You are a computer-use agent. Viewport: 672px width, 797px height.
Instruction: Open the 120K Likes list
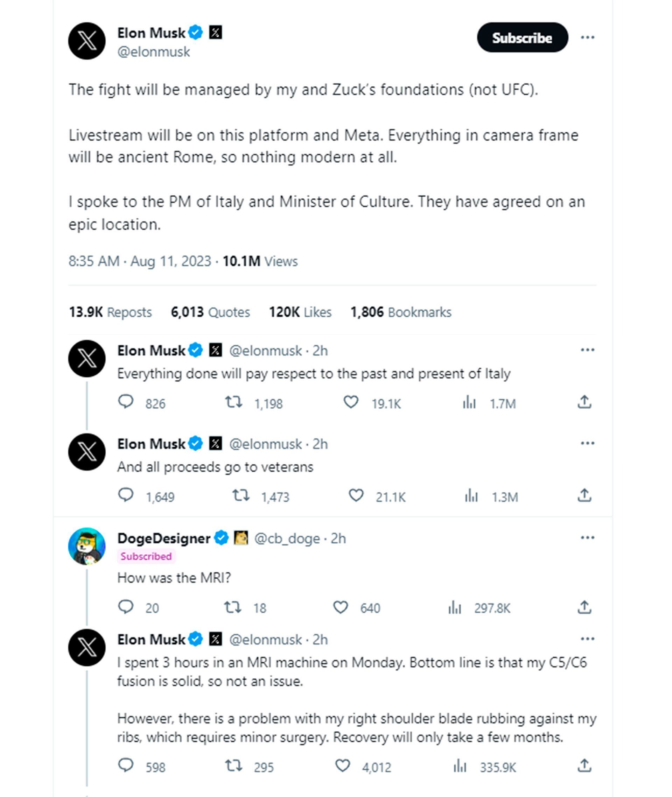pos(300,312)
